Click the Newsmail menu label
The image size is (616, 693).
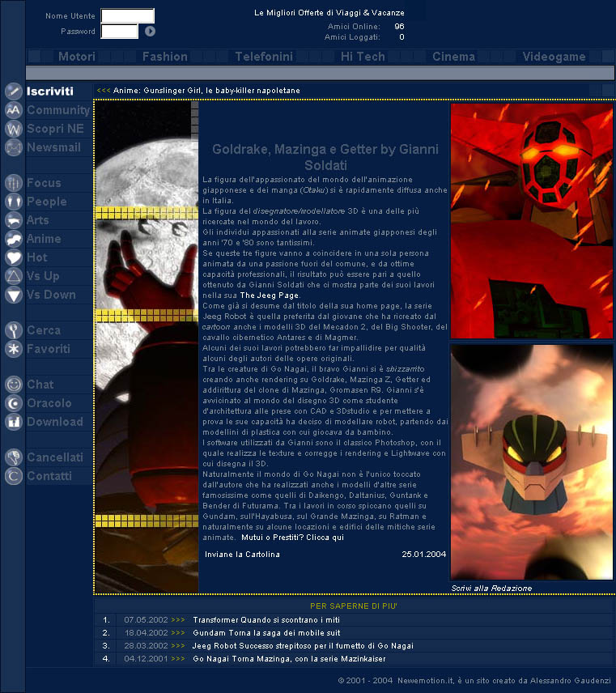click(54, 147)
